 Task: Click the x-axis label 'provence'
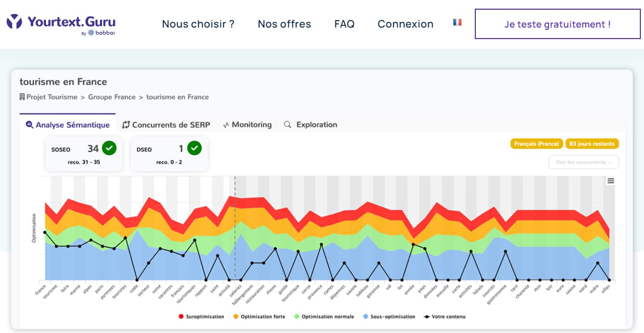(x=315, y=292)
